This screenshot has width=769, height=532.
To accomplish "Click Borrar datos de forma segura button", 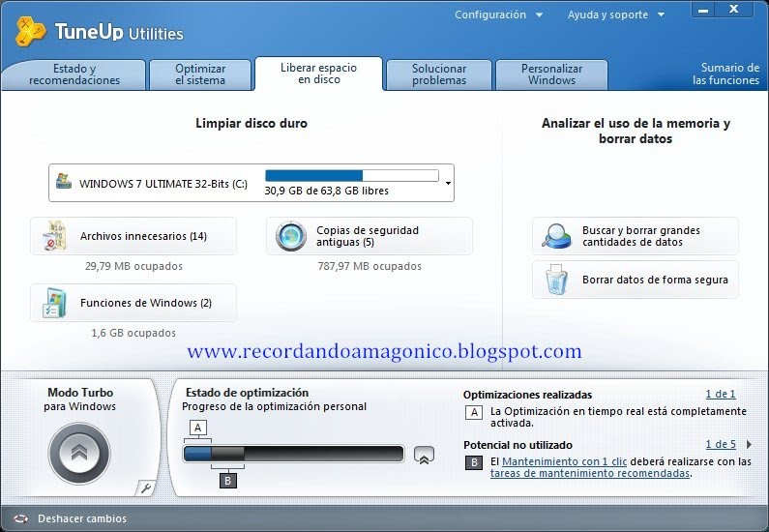I will click(636, 280).
